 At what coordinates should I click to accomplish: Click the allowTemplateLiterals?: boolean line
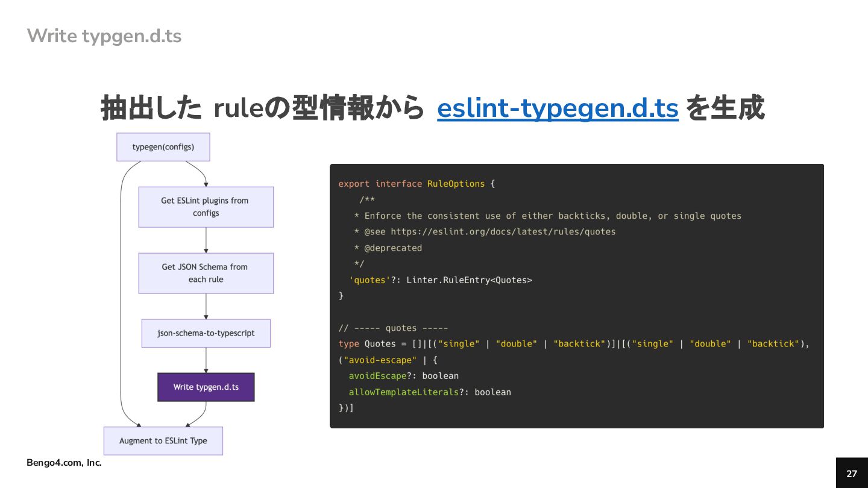[x=430, y=392]
